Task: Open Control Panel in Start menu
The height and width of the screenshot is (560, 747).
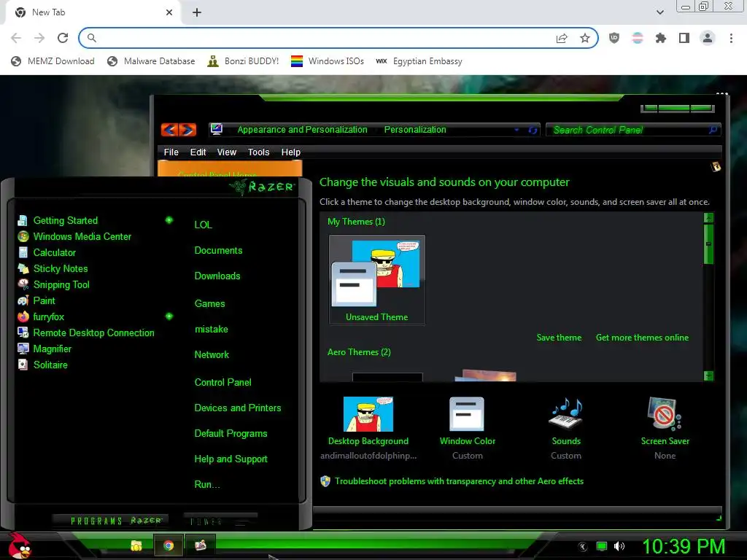Action: coord(222,382)
